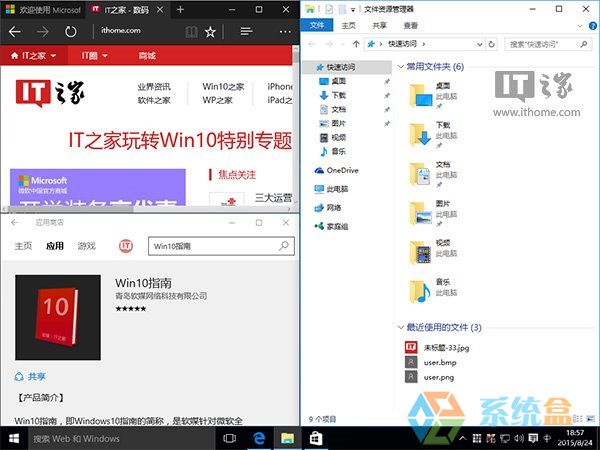
Task: Open user.png recent file
Action: point(429,377)
